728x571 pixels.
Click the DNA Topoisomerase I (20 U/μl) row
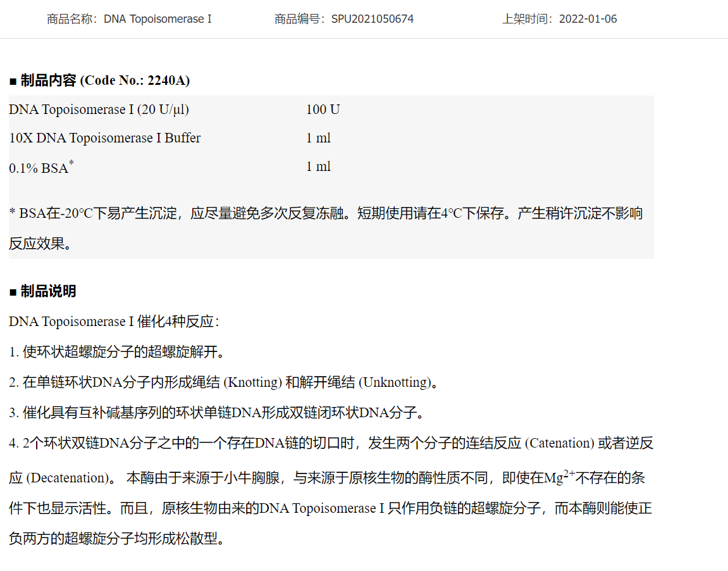tap(99, 110)
